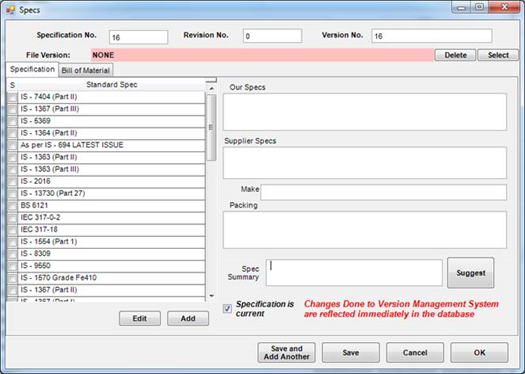This screenshot has height=374, width=525.
Task: Minimize the Specs window
Action: 461,7
